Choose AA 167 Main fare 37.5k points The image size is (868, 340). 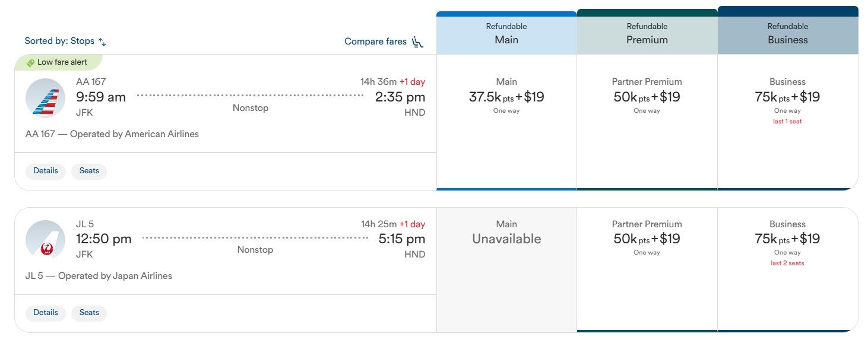(x=506, y=97)
